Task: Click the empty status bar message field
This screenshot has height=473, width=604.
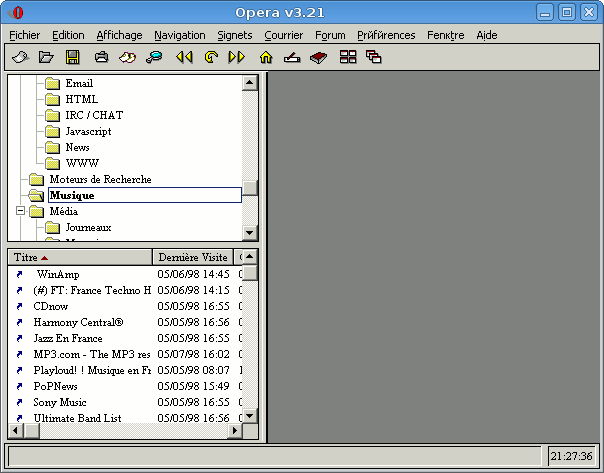Action: click(275, 456)
